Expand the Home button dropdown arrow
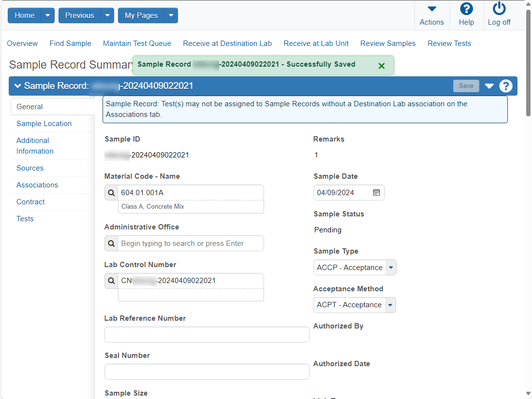This screenshot has height=399, width=532. [48, 15]
